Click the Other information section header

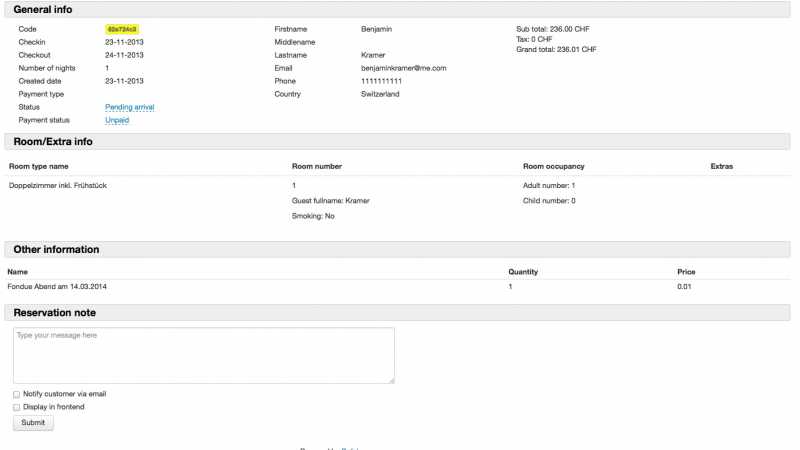56,249
